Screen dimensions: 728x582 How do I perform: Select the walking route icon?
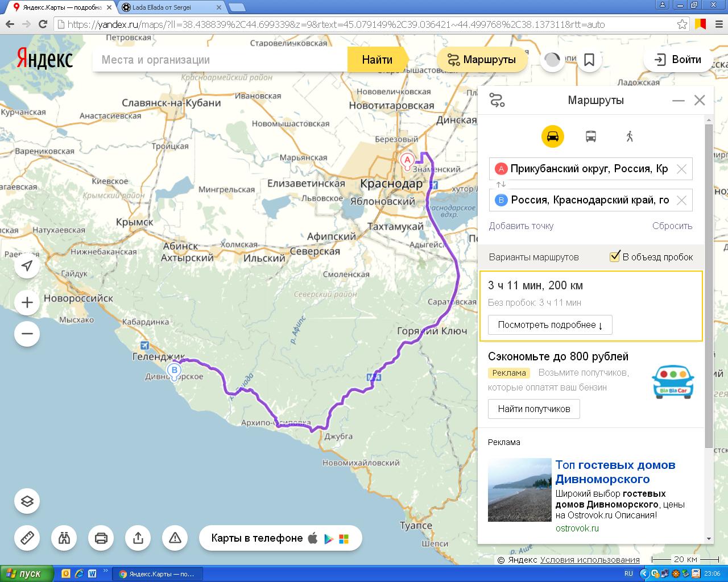coord(629,136)
